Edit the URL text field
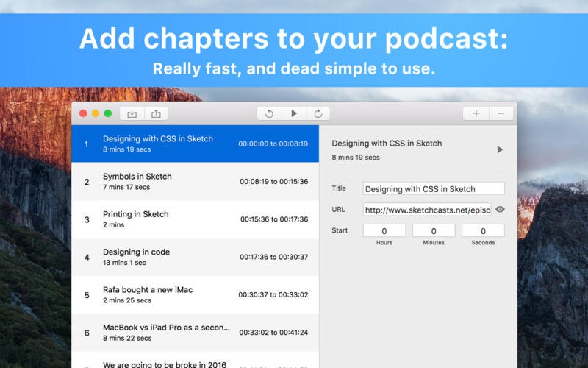588x368 pixels. pyautogui.click(x=427, y=210)
